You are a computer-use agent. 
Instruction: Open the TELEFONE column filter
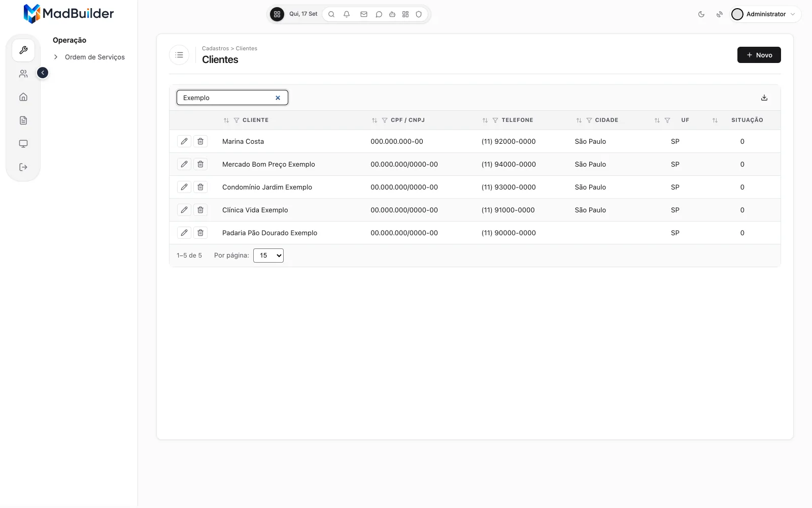click(495, 120)
